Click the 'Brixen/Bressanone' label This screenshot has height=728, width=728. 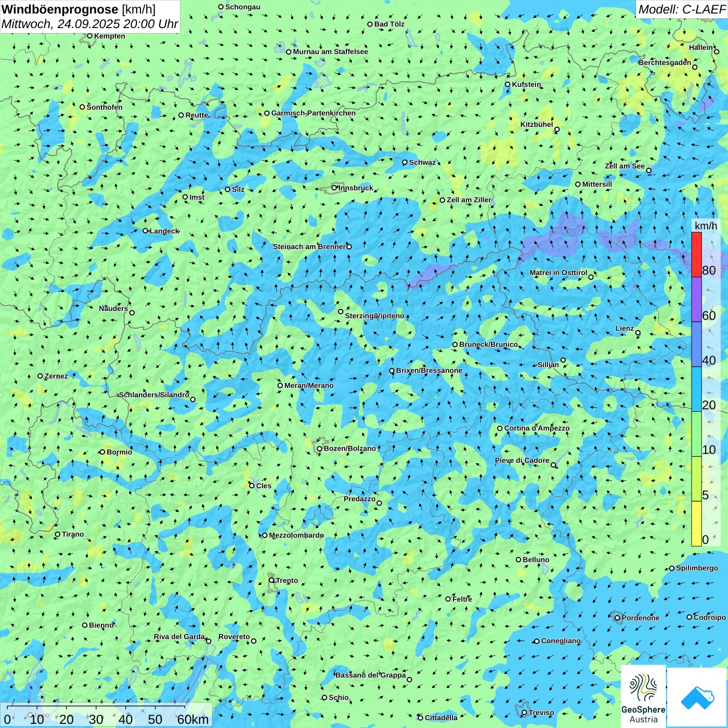429,371
